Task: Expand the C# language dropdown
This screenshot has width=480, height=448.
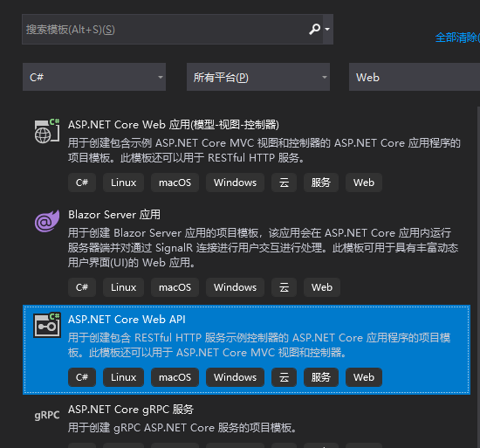Action: (x=94, y=77)
